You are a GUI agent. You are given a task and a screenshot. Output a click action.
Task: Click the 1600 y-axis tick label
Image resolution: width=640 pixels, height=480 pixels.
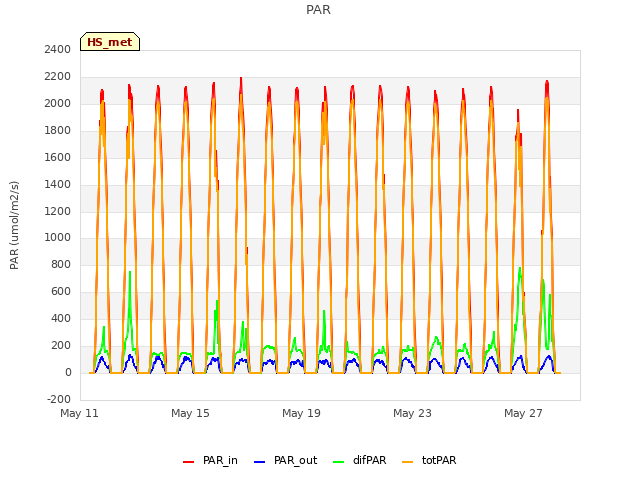(58, 157)
